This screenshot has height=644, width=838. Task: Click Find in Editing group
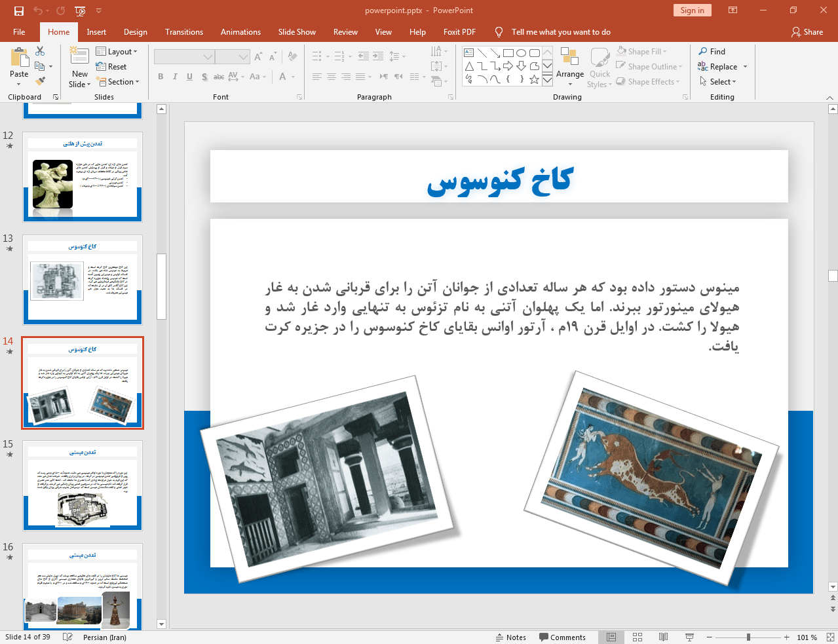[x=712, y=51]
